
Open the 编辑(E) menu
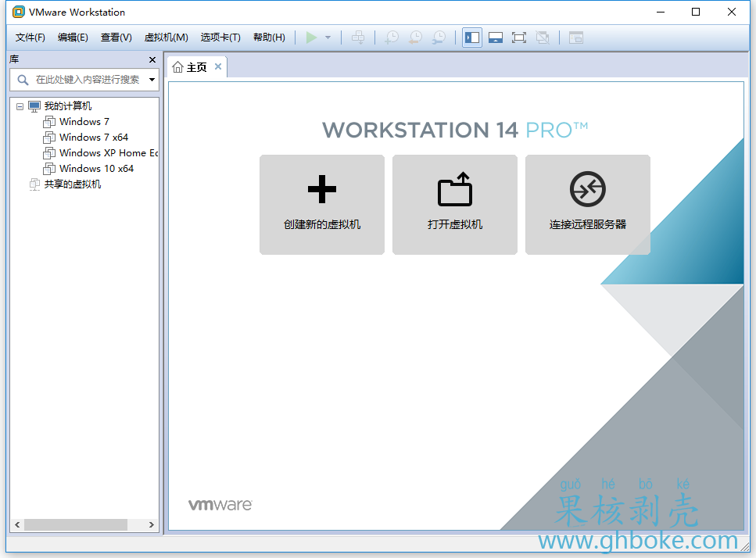(x=73, y=38)
